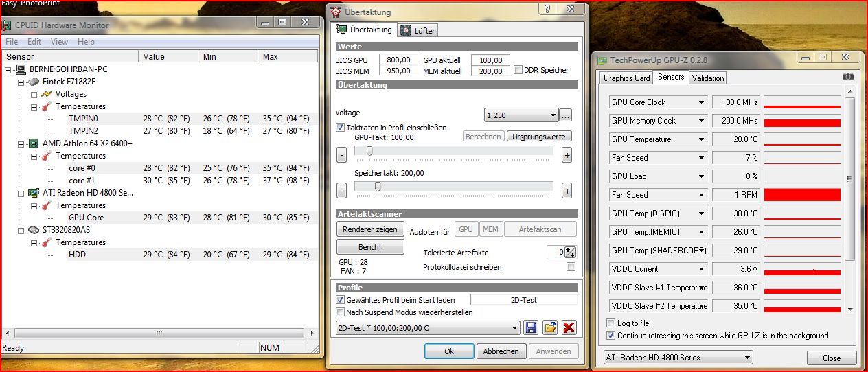This screenshot has width=868, height=372.
Task: Open the View menu in HWMonitor
Action: (x=60, y=42)
